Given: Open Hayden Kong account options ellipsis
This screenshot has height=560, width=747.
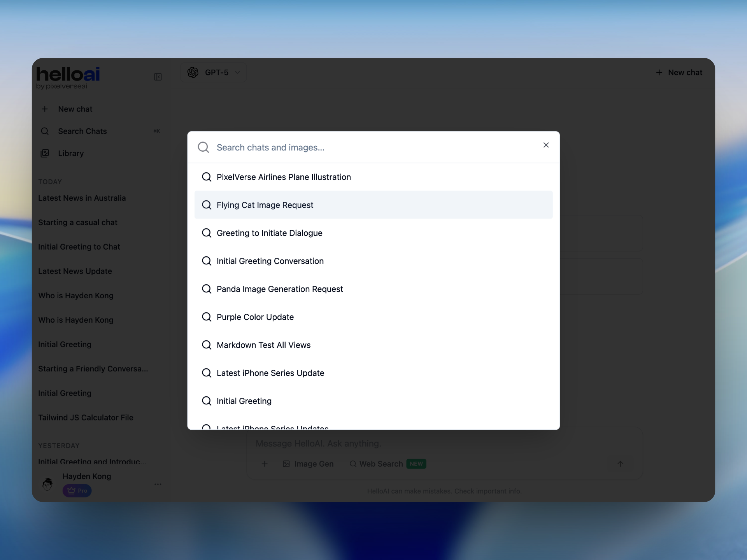Looking at the screenshot, I should [158, 484].
